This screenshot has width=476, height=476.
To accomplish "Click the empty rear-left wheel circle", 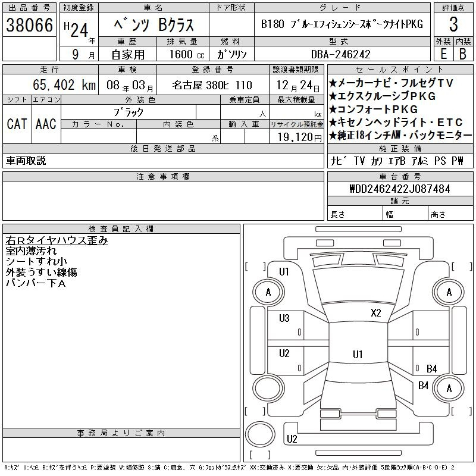I will (x=268, y=389).
